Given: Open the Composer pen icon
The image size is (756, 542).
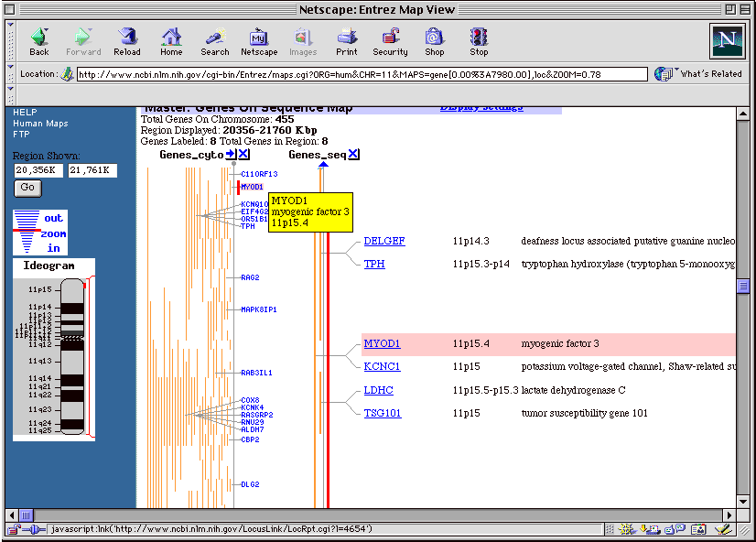Looking at the screenshot, I should tap(723, 529).
